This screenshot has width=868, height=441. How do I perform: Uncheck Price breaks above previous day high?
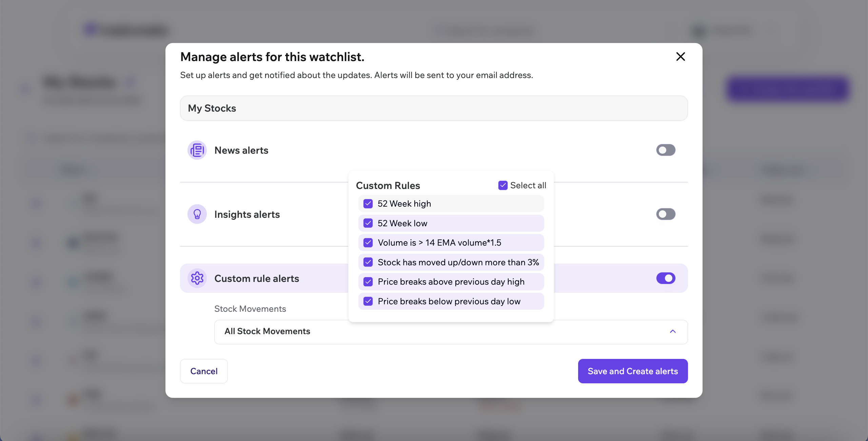tap(368, 282)
